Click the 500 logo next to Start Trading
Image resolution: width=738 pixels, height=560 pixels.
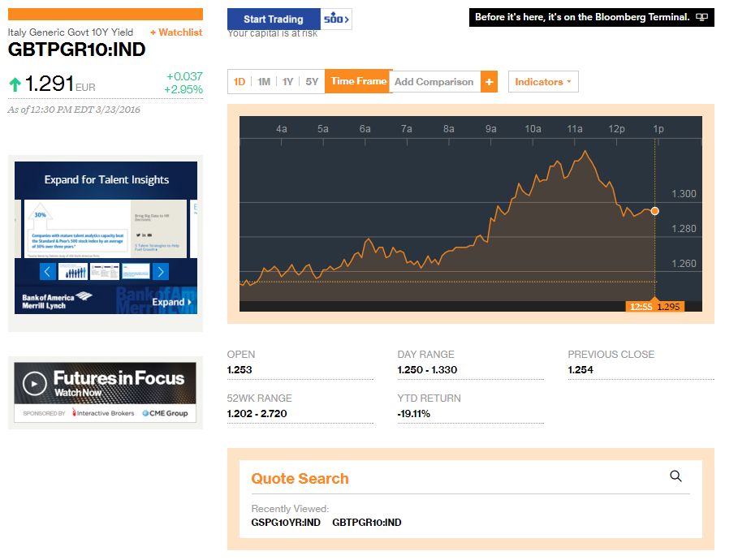(x=336, y=19)
